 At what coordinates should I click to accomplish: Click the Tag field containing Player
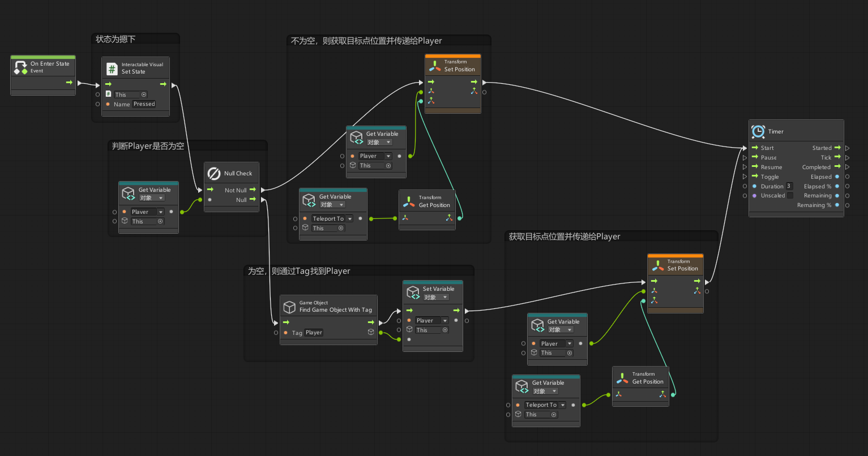click(314, 333)
